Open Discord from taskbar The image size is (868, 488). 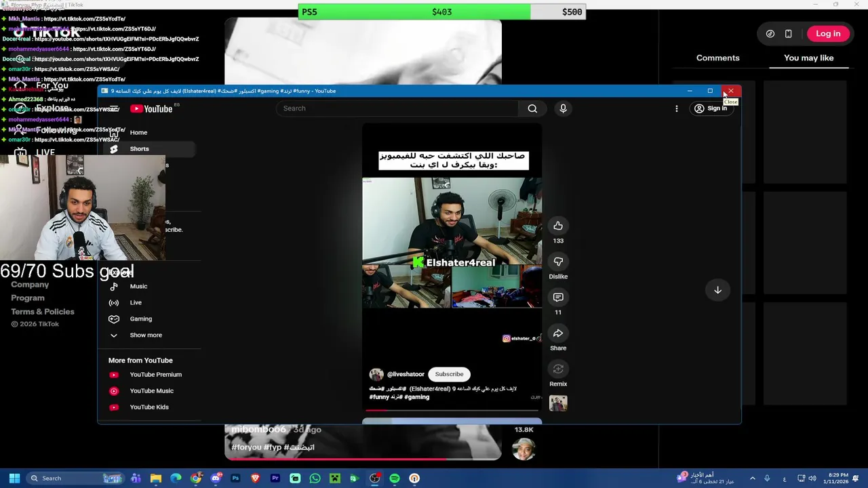(x=216, y=479)
